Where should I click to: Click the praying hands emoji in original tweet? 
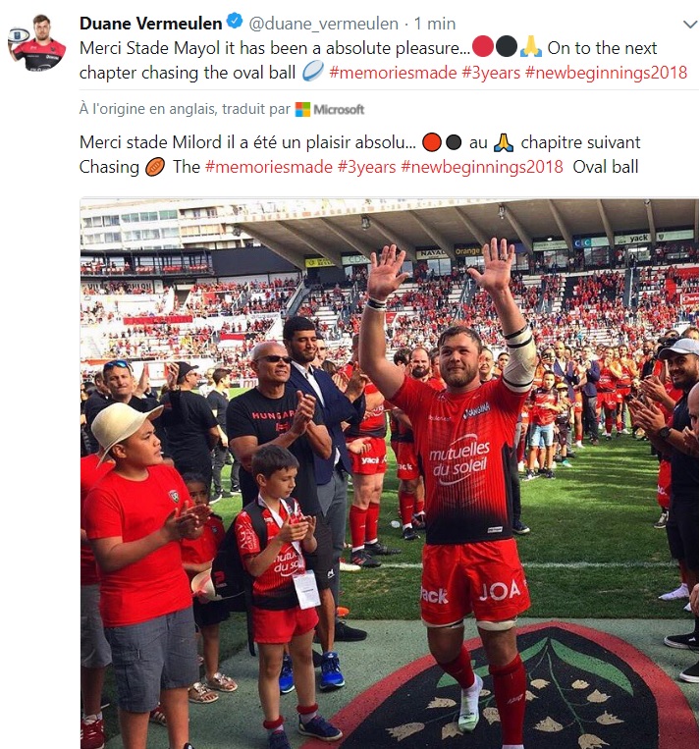530,47
